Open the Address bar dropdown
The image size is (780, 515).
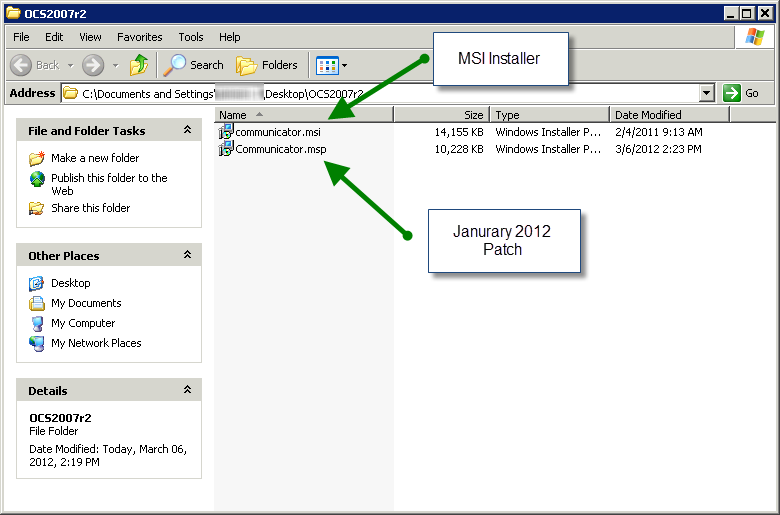coord(706,93)
